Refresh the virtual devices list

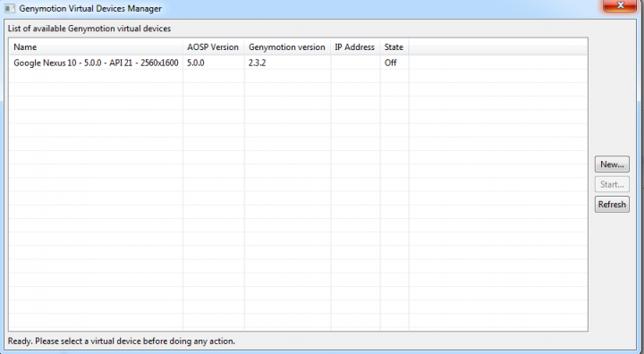click(x=612, y=204)
